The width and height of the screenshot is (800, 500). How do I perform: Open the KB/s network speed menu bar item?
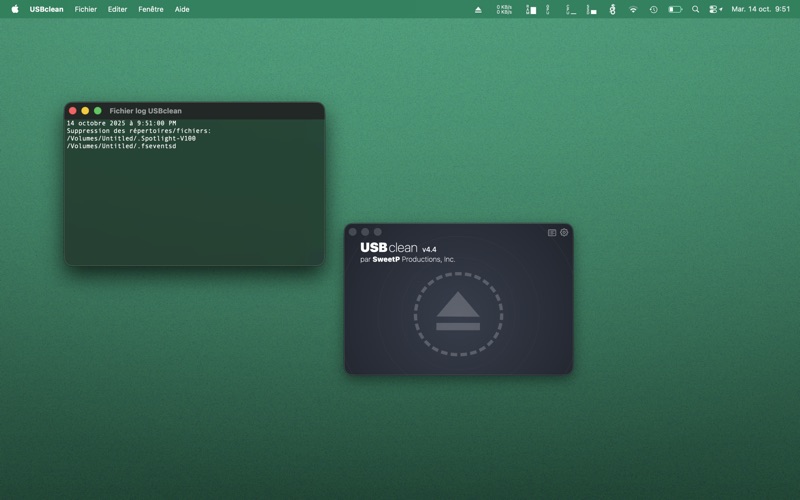(x=504, y=9)
